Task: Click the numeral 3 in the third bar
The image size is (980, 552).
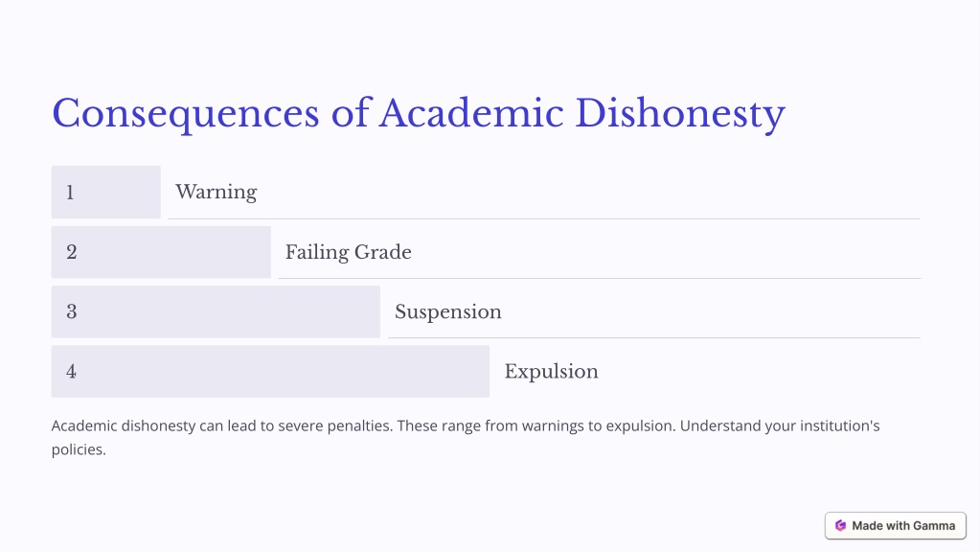Action: (x=71, y=312)
